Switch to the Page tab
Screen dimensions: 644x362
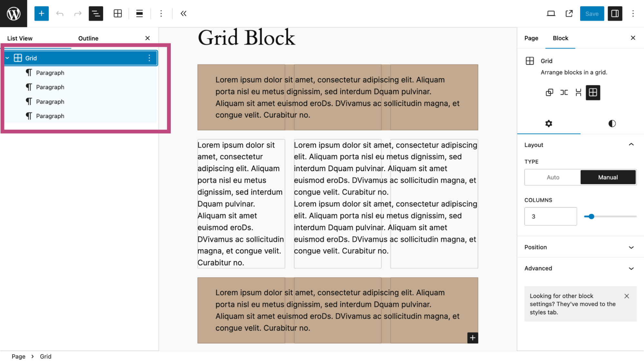(531, 38)
